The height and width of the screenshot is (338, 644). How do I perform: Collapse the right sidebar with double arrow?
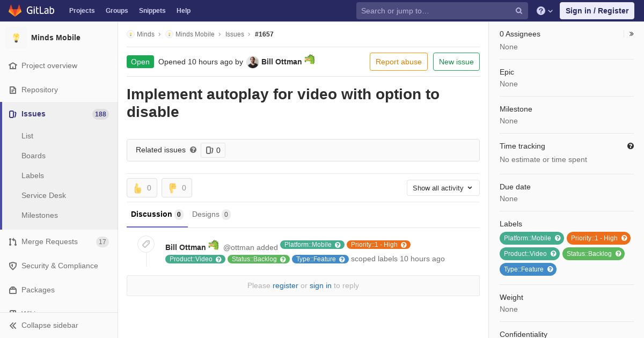point(632,34)
